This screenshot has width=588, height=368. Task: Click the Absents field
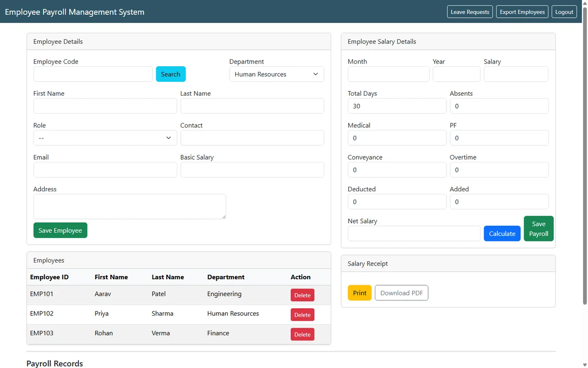(499, 106)
